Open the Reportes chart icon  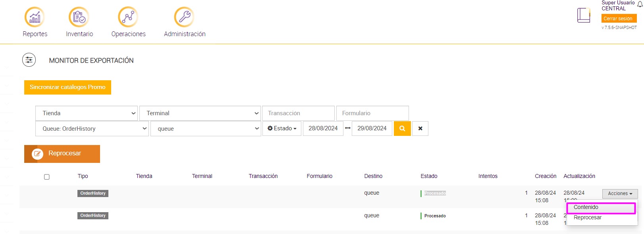click(x=35, y=17)
